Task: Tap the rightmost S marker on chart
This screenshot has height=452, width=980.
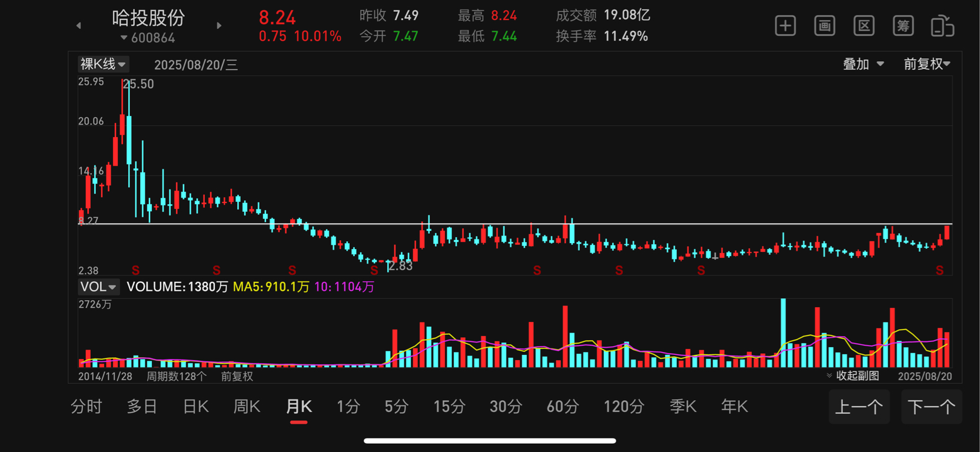Action: tap(939, 271)
